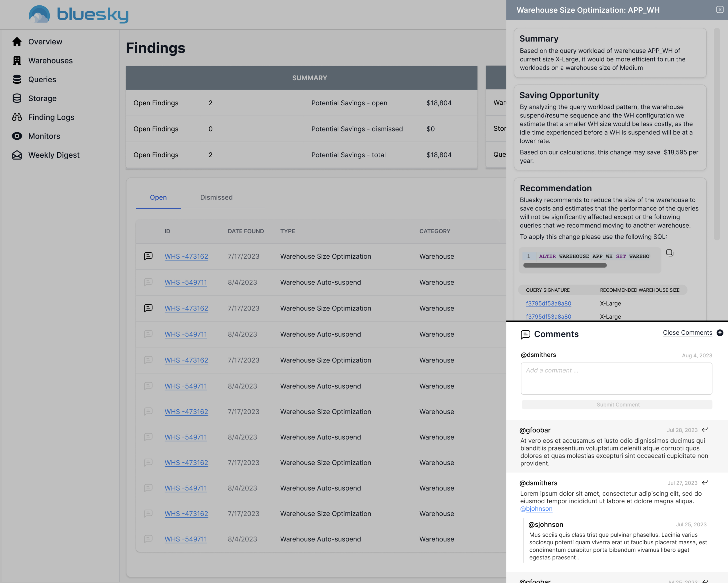Open comments for first WHS-473162 row
728x583 pixels.
pyautogui.click(x=148, y=256)
